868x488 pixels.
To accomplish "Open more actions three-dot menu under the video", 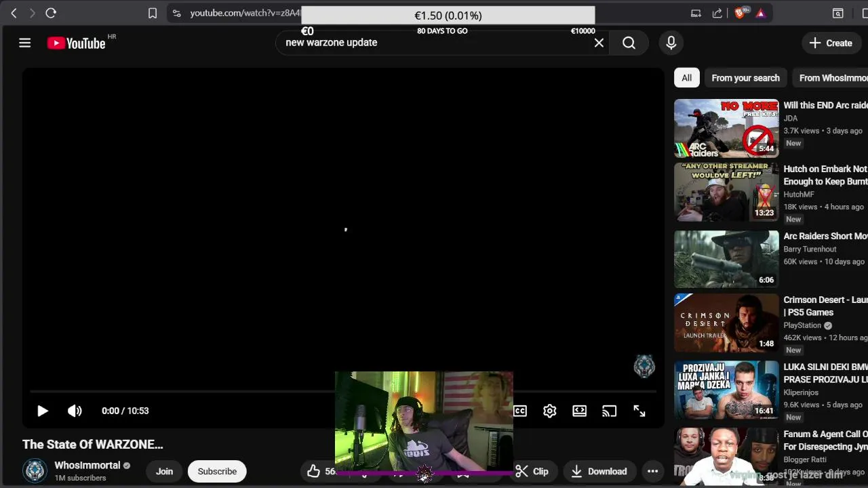I will point(652,471).
